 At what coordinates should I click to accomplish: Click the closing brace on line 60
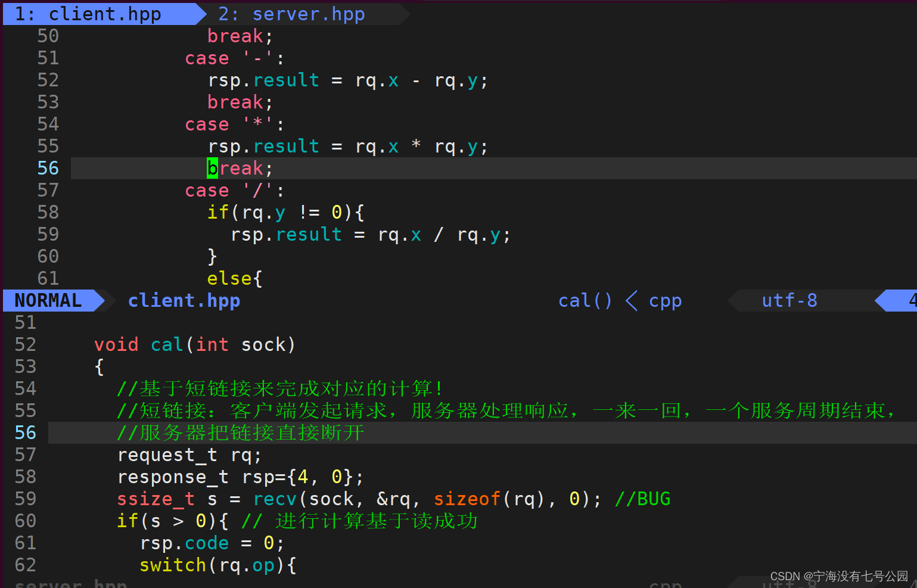pos(212,256)
